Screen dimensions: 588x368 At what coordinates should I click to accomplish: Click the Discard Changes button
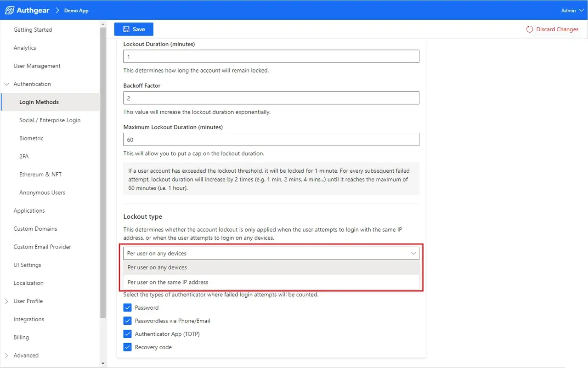(552, 29)
